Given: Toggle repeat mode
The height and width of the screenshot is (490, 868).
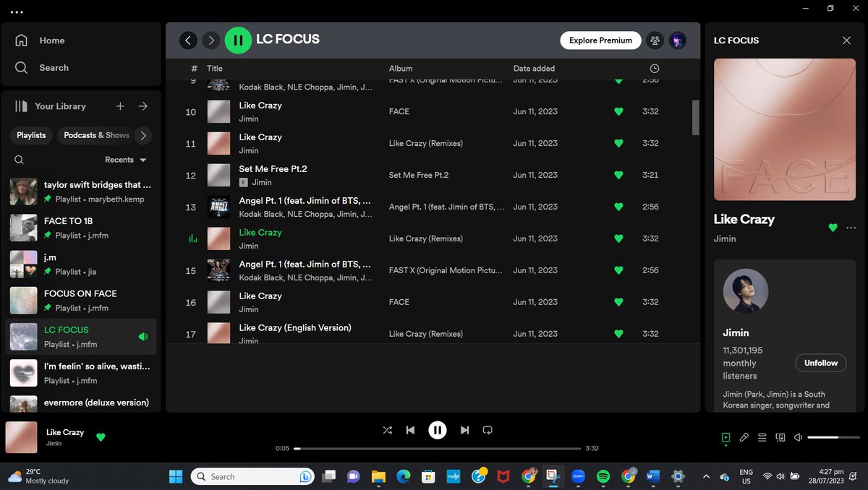Looking at the screenshot, I should [x=488, y=430].
